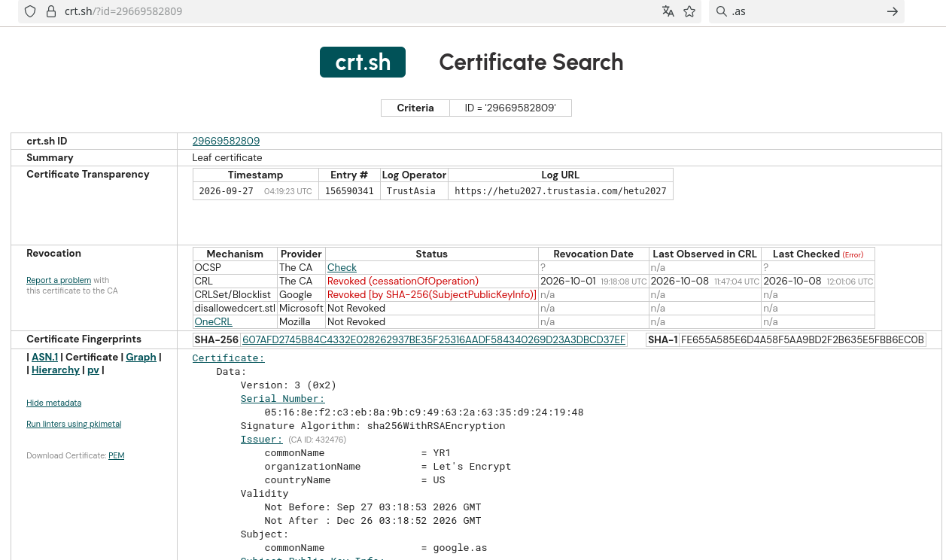Viewport: 946px width, 560px height.
Task: Click the Microsoft provider cell
Action: pos(301,308)
